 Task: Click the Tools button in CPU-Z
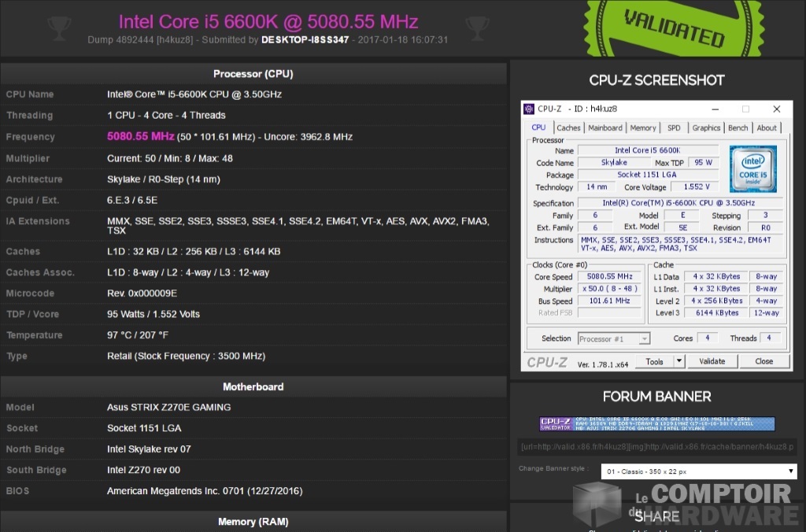point(654,361)
